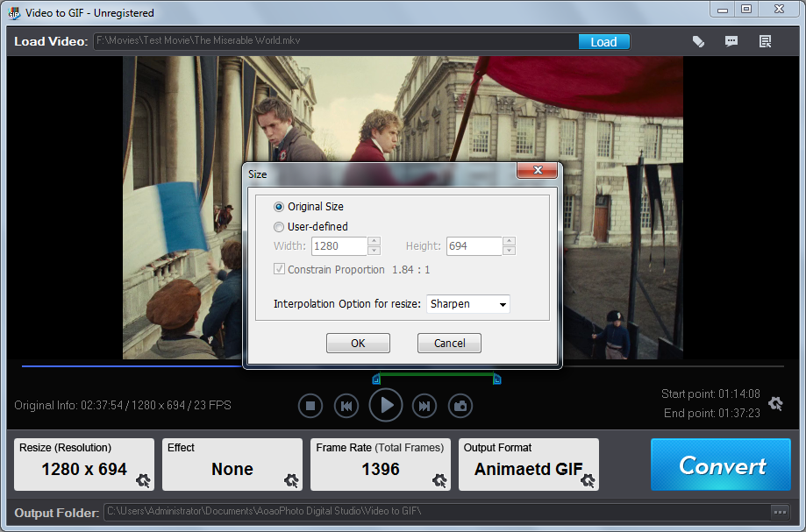Open Output Format settings gear
Image resolution: width=806 pixels, height=532 pixels.
point(587,480)
